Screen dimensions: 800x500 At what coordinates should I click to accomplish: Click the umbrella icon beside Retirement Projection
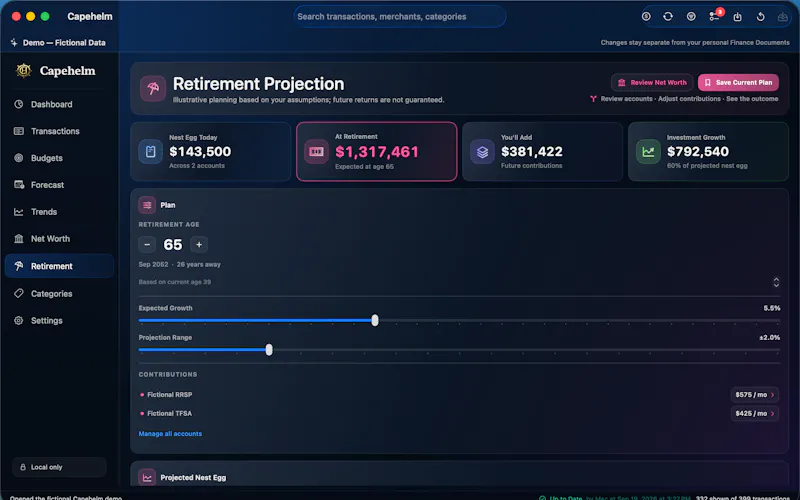point(153,88)
